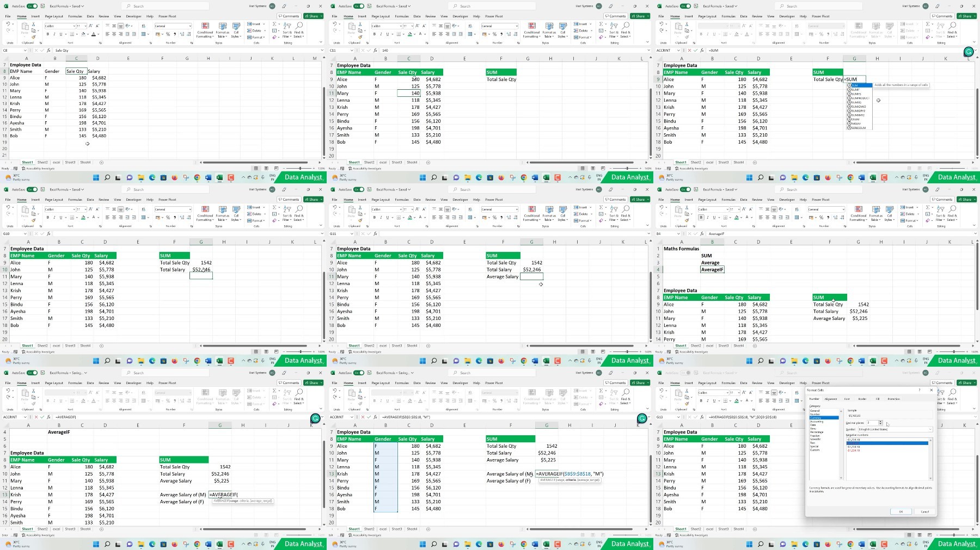Click the Windows Start icon below the C8 window
Viewport: 980px width, 550px height.
coord(96,177)
